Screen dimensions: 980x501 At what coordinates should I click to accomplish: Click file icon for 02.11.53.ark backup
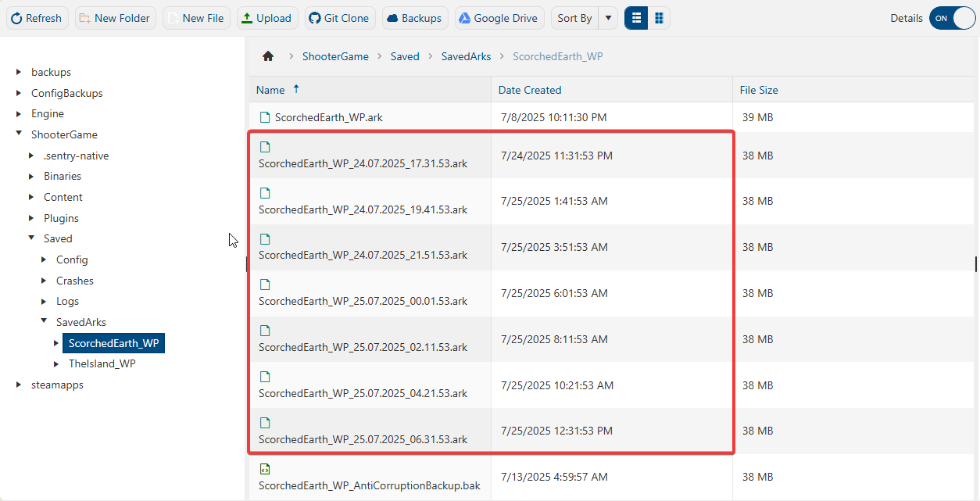tap(264, 330)
